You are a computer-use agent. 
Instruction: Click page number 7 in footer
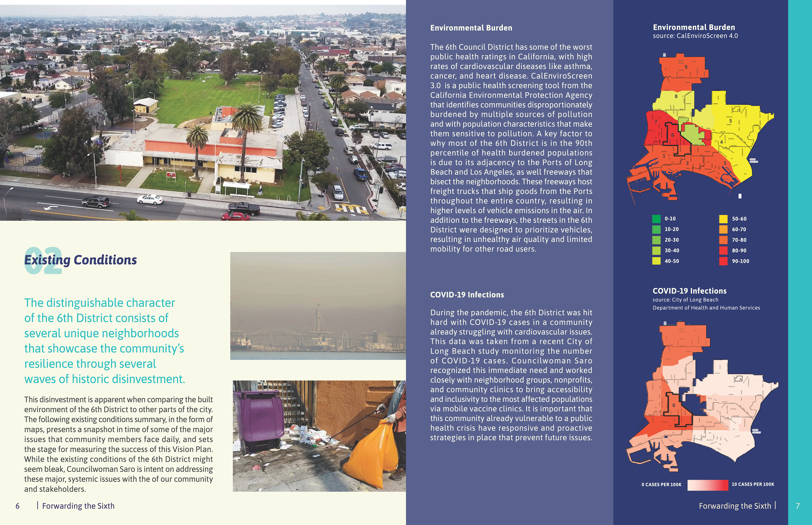(798, 506)
